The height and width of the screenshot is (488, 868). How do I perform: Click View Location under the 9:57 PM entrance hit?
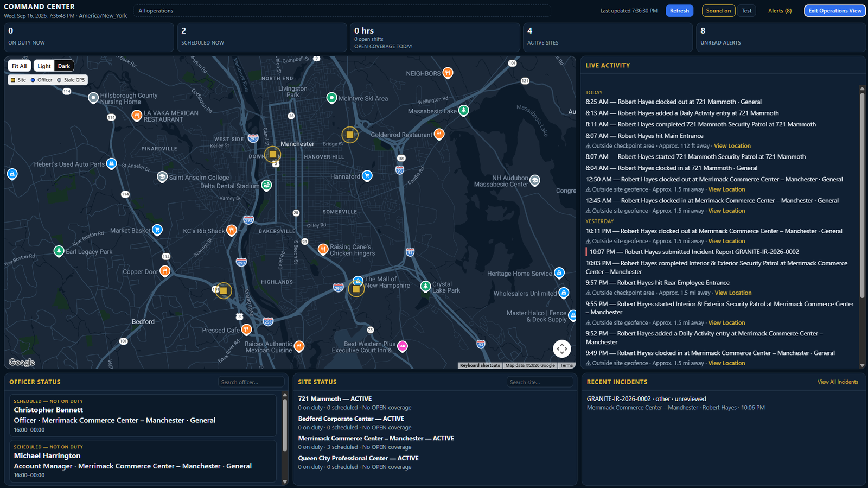733,293
